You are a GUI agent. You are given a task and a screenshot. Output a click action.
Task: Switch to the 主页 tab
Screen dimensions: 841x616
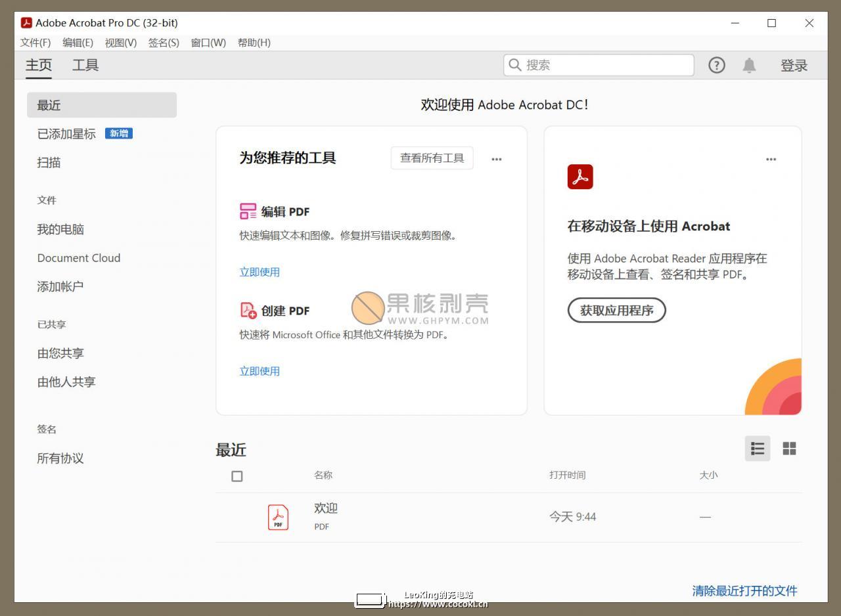pyautogui.click(x=39, y=65)
